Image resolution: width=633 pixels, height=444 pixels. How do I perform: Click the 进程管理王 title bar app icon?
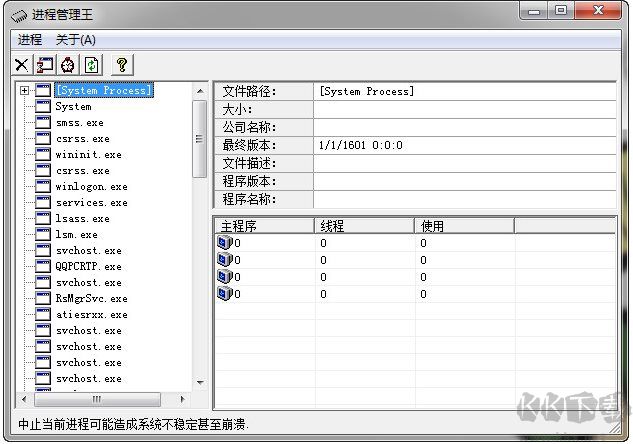(19, 16)
